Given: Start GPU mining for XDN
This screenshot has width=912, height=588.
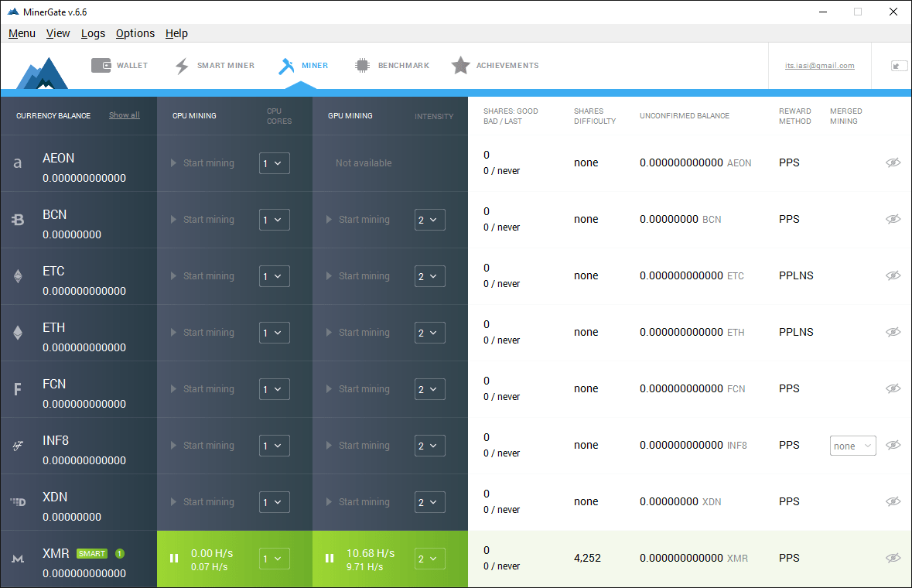Looking at the screenshot, I should 357,502.
